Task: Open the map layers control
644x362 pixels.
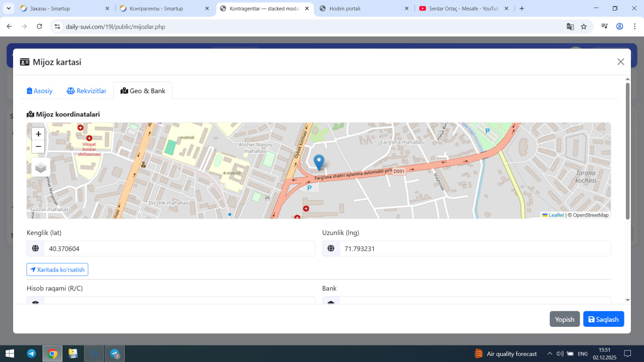Action: [41, 168]
